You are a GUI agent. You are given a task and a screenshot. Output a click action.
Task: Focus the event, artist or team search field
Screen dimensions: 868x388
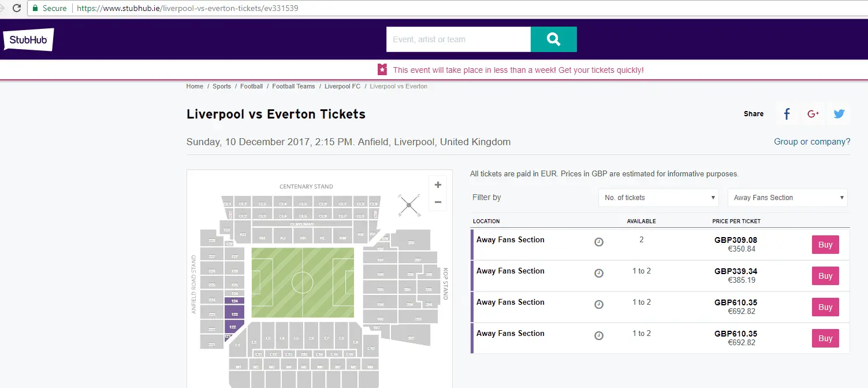(458, 39)
